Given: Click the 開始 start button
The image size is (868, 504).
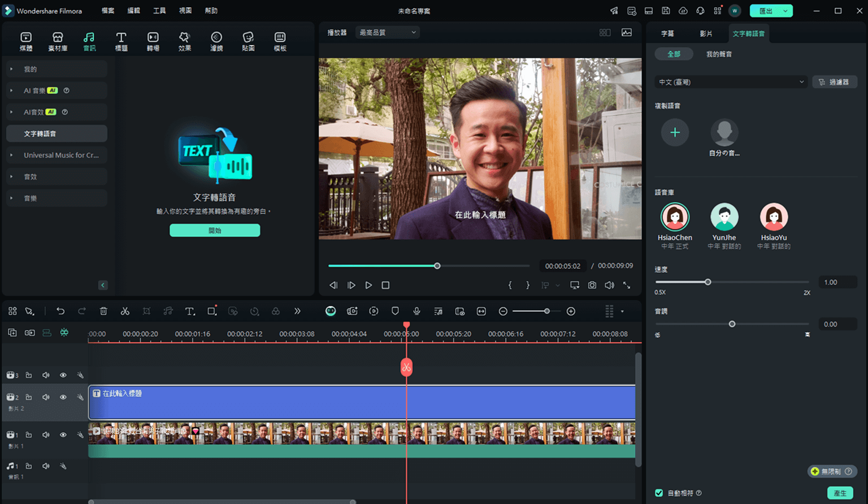Looking at the screenshot, I should click(x=215, y=231).
